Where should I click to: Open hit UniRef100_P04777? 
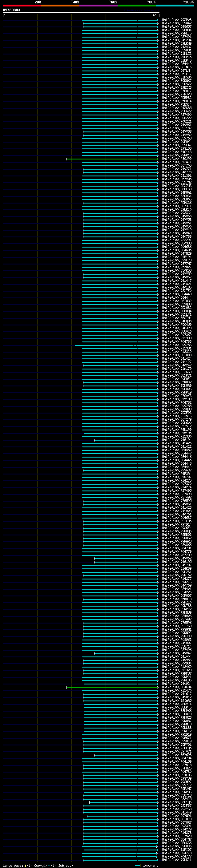tap(176, 856)
